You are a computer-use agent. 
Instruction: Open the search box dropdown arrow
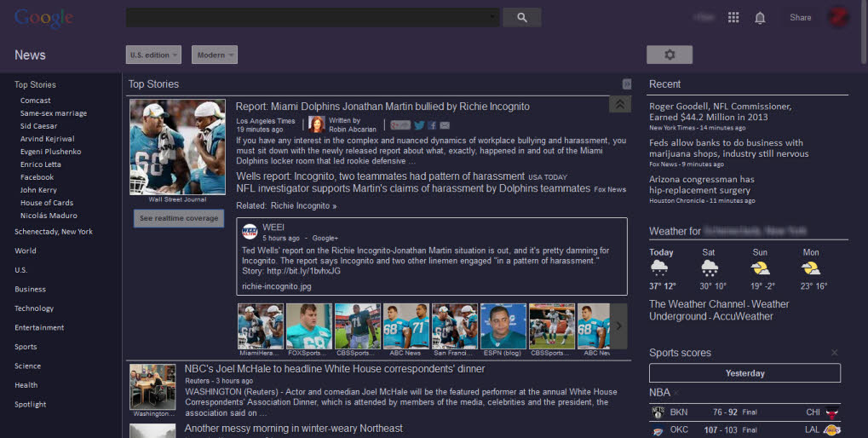[x=491, y=17]
